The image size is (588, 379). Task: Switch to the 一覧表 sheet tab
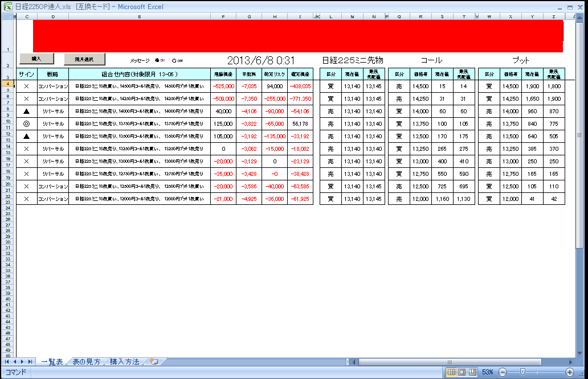tap(52, 362)
